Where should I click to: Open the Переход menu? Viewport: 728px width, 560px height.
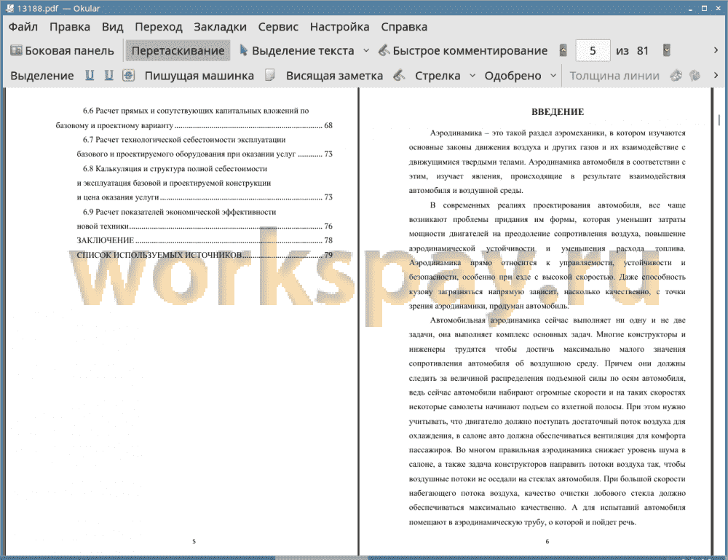point(158,27)
